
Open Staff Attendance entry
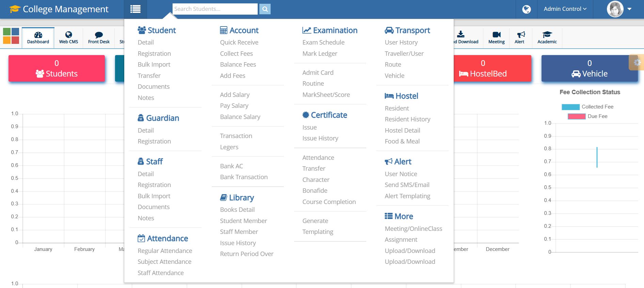161,273
